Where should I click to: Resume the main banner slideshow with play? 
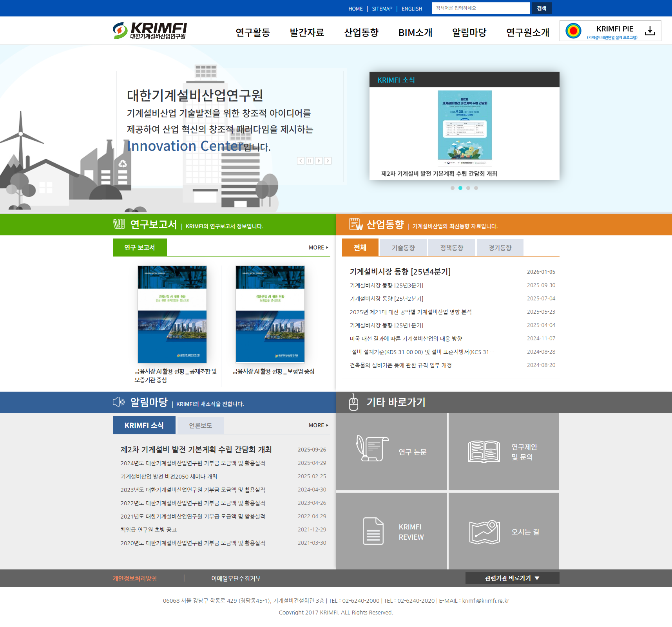[319, 161]
